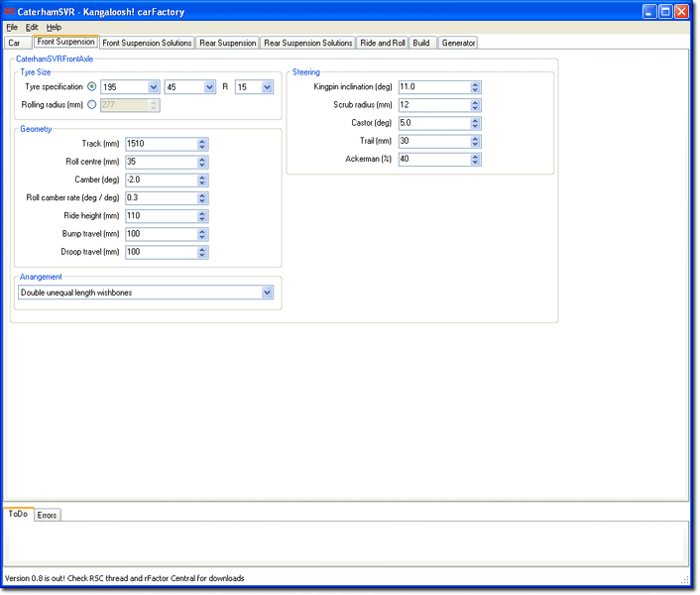
Task: Switch to the Build tab
Action: tap(421, 43)
